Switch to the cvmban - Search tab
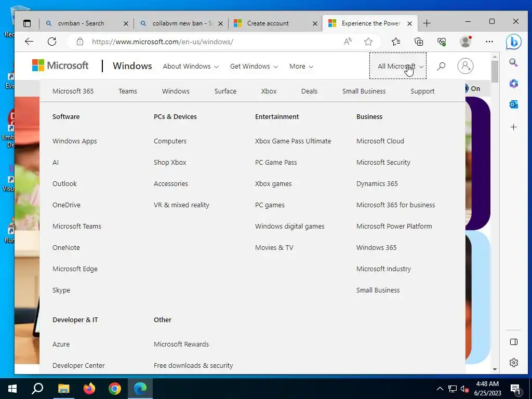This screenshot has height=399, width=532. (81, 23)
